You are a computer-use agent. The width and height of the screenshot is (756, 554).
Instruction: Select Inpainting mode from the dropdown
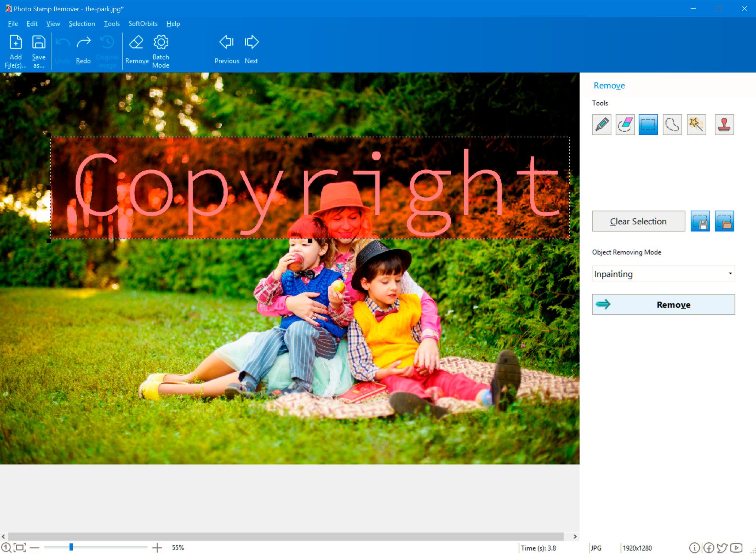coord(663,274)
